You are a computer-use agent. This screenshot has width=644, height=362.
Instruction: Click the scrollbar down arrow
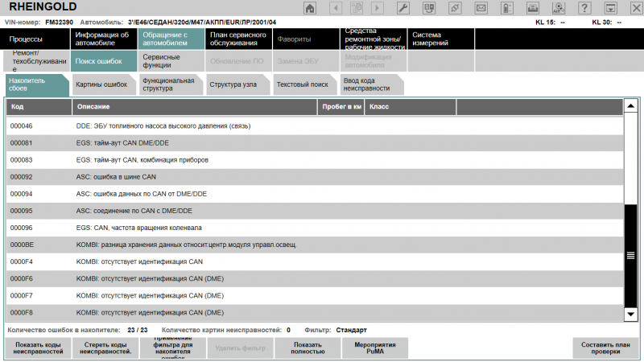(630, 315)
